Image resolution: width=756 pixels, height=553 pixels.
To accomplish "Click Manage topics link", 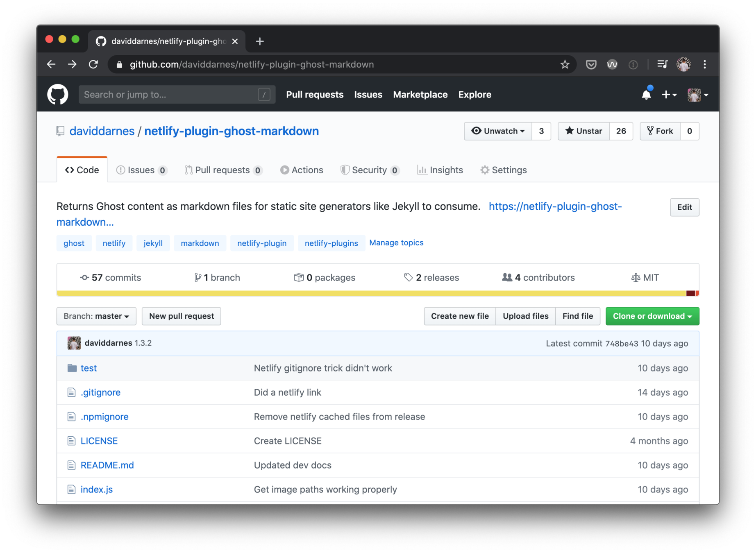I will 396,243.
